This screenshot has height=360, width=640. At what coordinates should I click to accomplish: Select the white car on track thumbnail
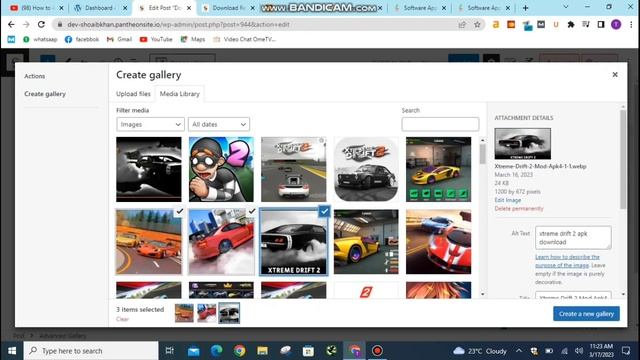(293, 169)
